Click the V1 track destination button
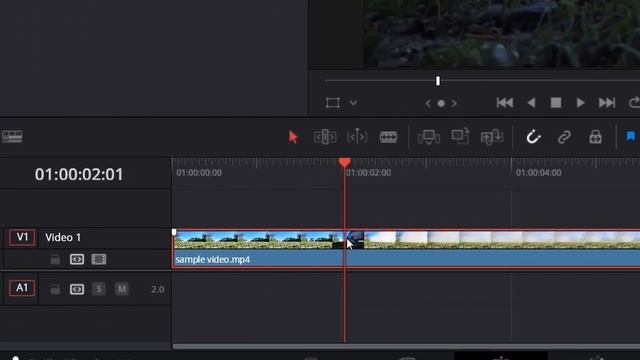The image size is (640, 360). point(22,238)
